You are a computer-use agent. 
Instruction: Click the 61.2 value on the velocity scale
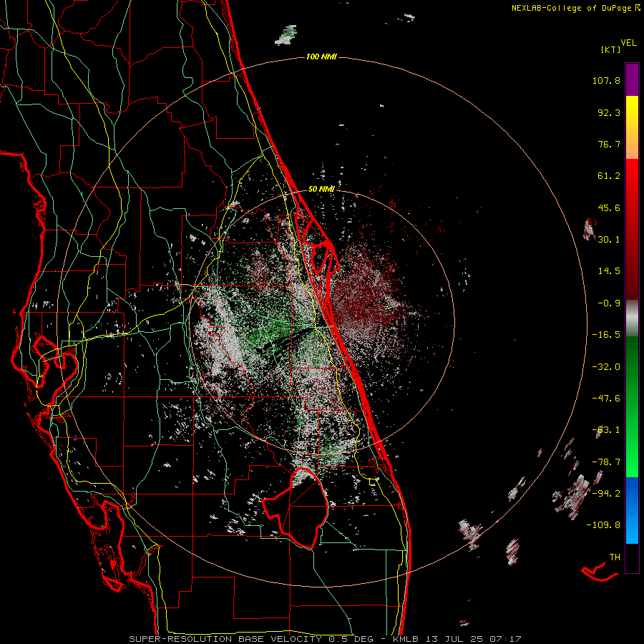tap(609, 176)
